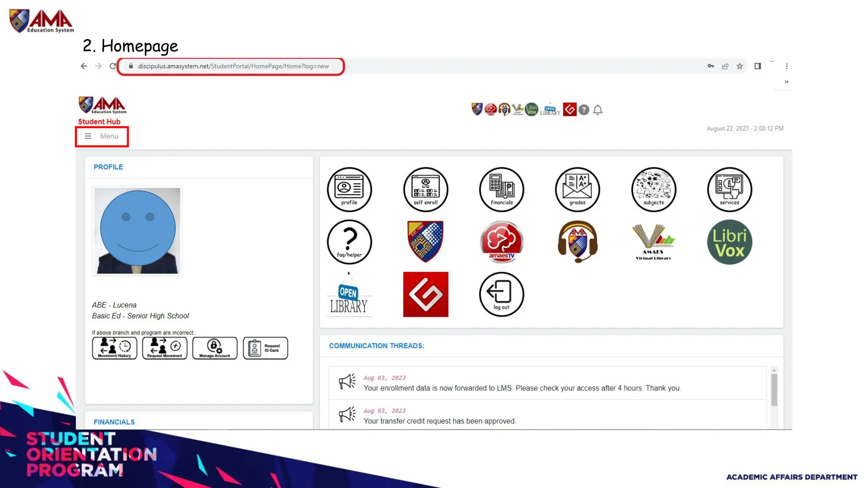This screenshot has width=868, height=488.
Task: Click the profile photo thumbnail
Action: pyautogui.click(x=137, y=231)
